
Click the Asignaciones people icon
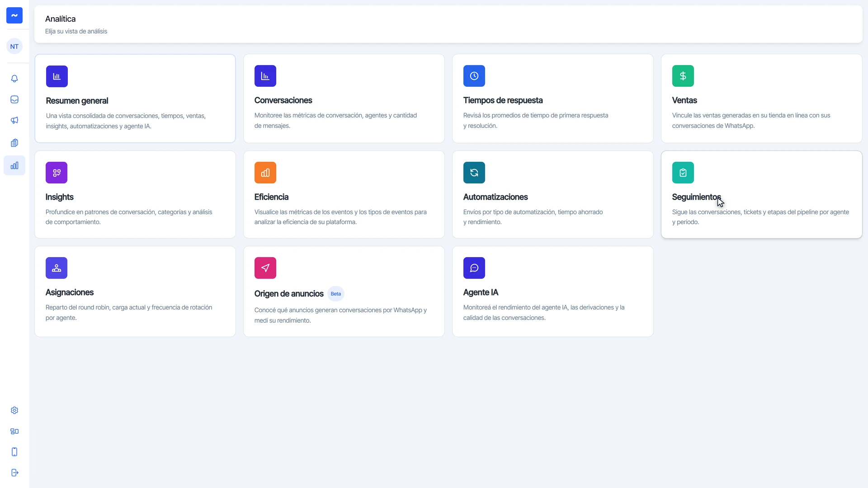click(57, 268)
